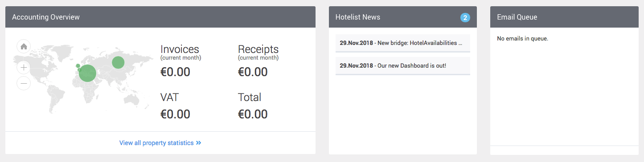Select the green bubble over Russia
The height and width of the screenshot is (162, 644).
click(118, 62)
